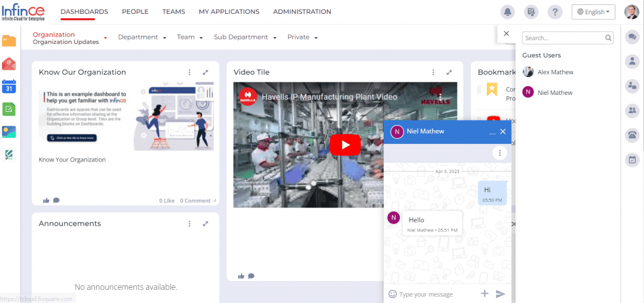Click the plus attachment icon in chat

pyautogui.click(x=484, y=294)
